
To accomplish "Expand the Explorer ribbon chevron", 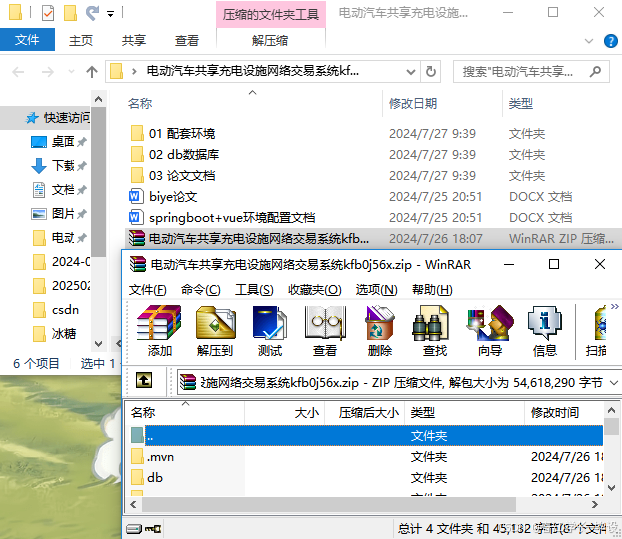I will 589,41.
